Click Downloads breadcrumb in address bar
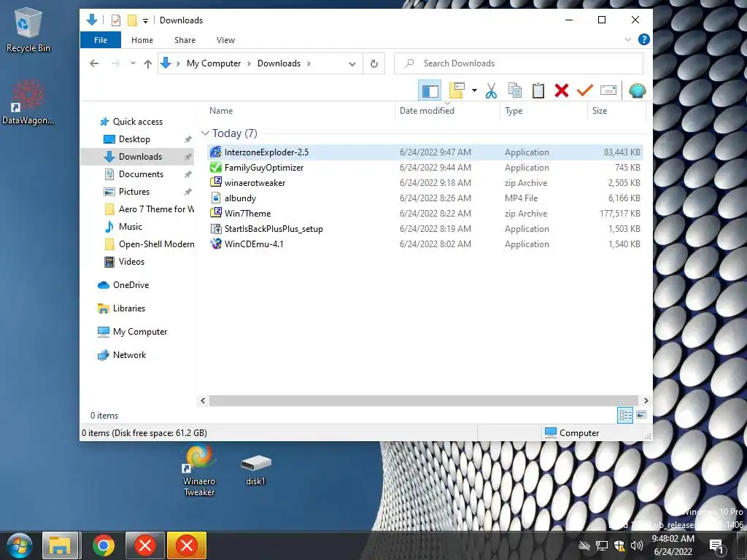 pos(279,63)
